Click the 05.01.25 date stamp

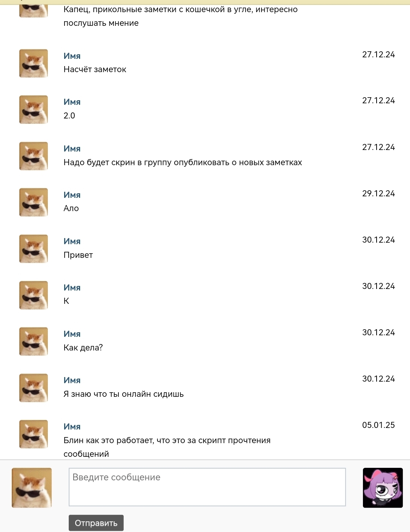click(x=378, y=425)
